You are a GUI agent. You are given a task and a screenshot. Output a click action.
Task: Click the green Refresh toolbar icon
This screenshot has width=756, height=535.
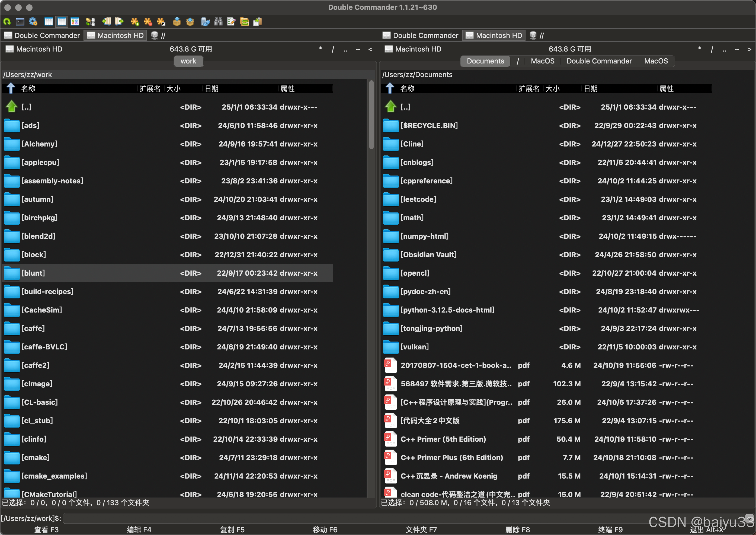click(7, 22)
